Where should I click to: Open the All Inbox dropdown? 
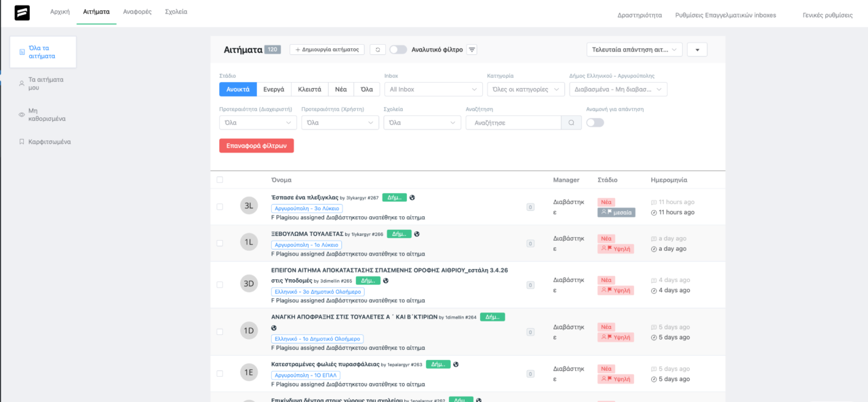433,89
